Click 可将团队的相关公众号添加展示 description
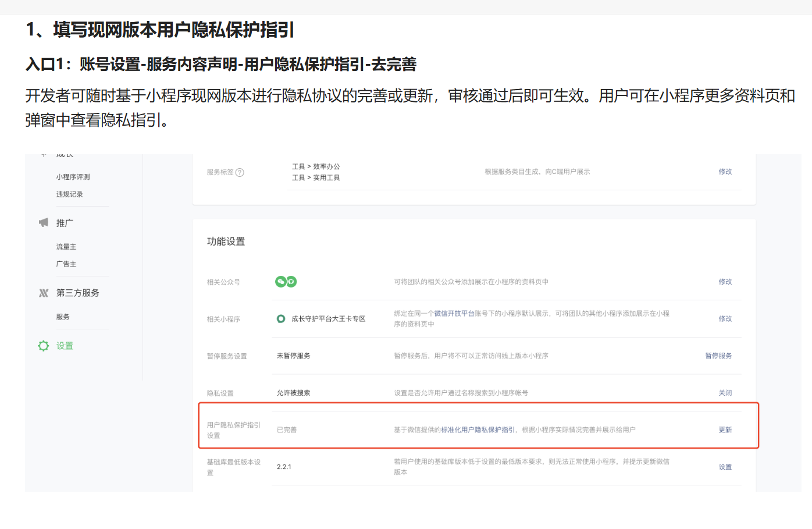 coord(471,282)
